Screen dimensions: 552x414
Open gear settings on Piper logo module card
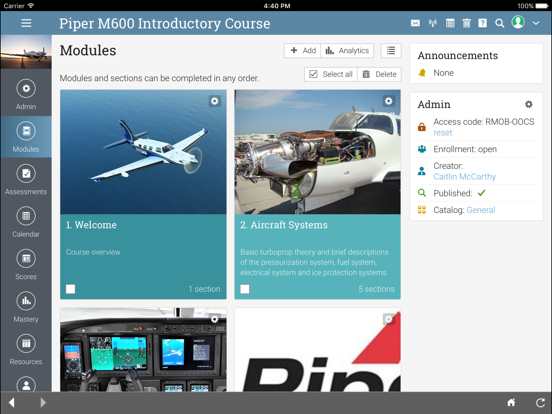389,319
